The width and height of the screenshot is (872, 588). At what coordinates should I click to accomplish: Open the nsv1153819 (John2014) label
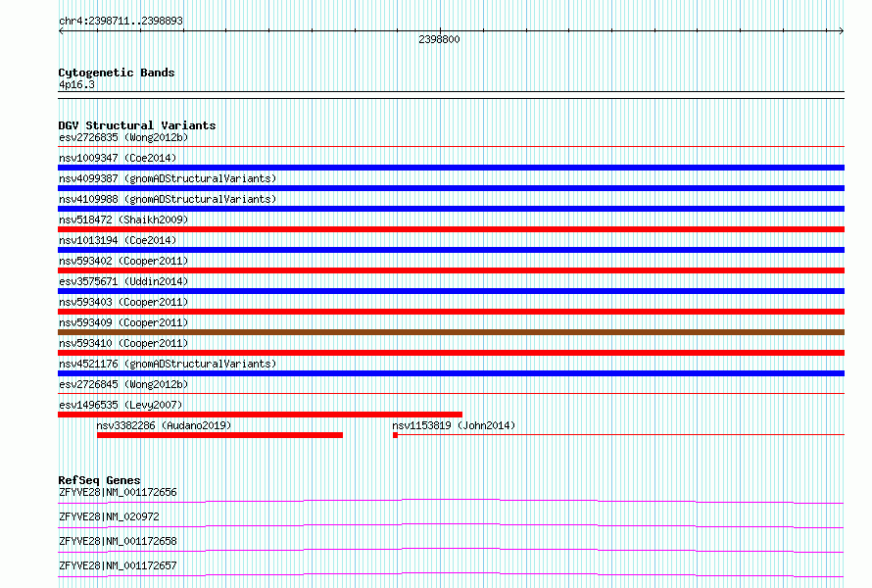point(454,425)
